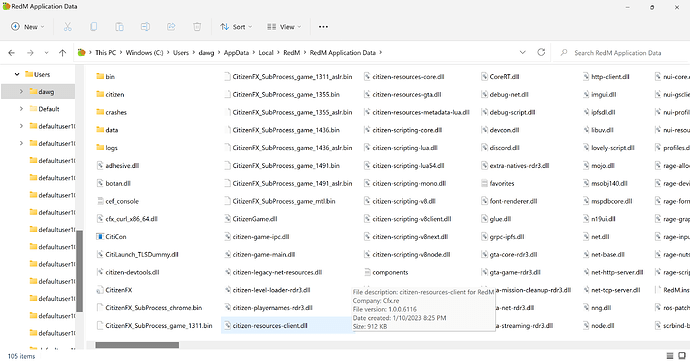Select discord.dll file

[x=500, y=148]
